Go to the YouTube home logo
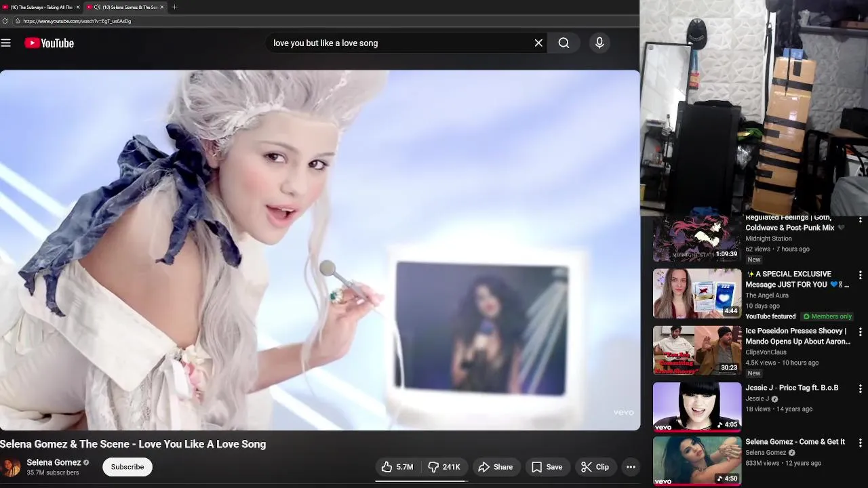The image size is (868, 488). tap(49, 43)
